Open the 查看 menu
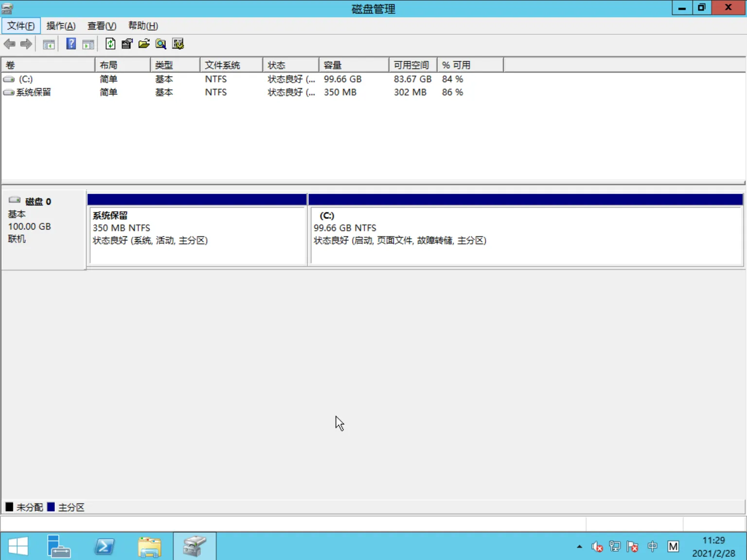This screenshot has width=747, height=560. [101, 25]
